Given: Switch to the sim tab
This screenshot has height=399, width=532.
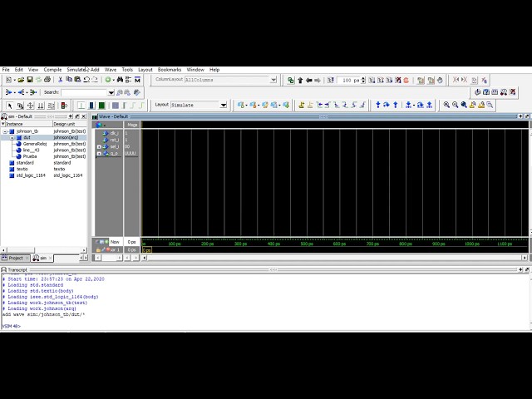Looking at the screenshot, I should click(42, 259).
